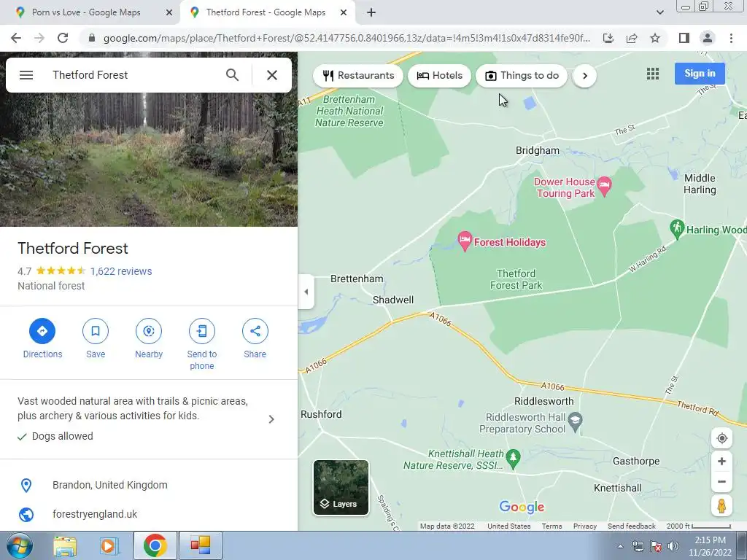Click the Forest Holidays map pin
The height and width of the screenshot is (560, 747).
pyautogui.click(x=465, y=240)
